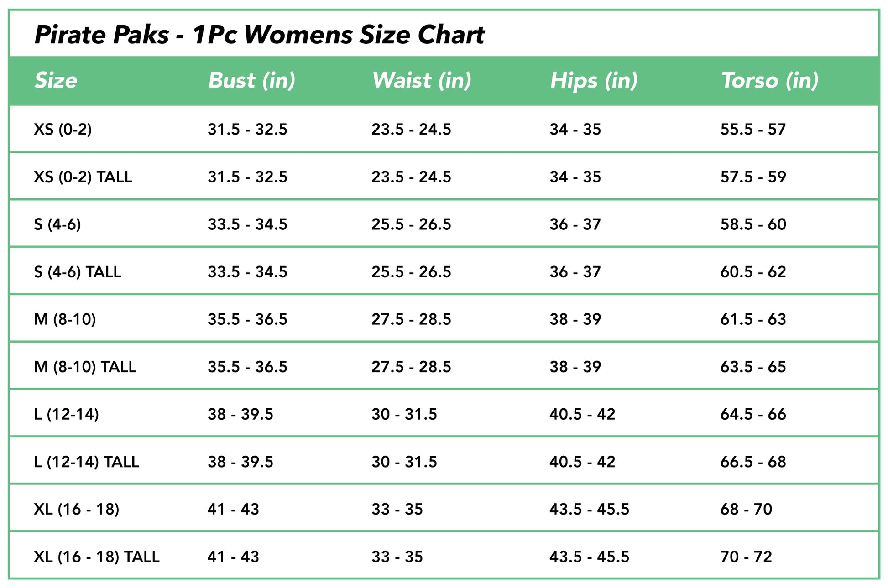888x588 pixels.
Task: Click bust value in the S (4-6) row
Action: (x=247, y=224)
